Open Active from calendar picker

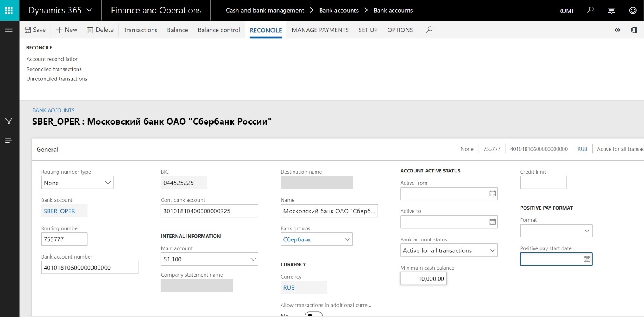pyautogui.click(x=492, y=194)
